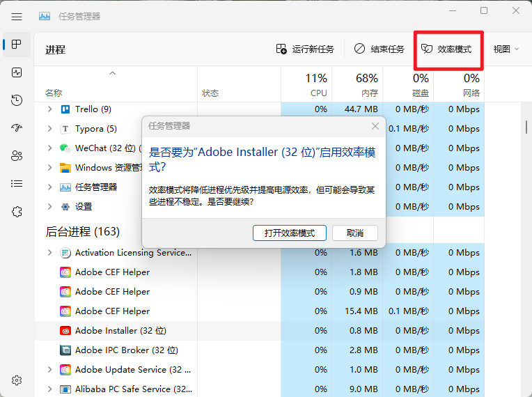Expand the Typora (5) process group
The image size is (532, 397).
point(50,129)
